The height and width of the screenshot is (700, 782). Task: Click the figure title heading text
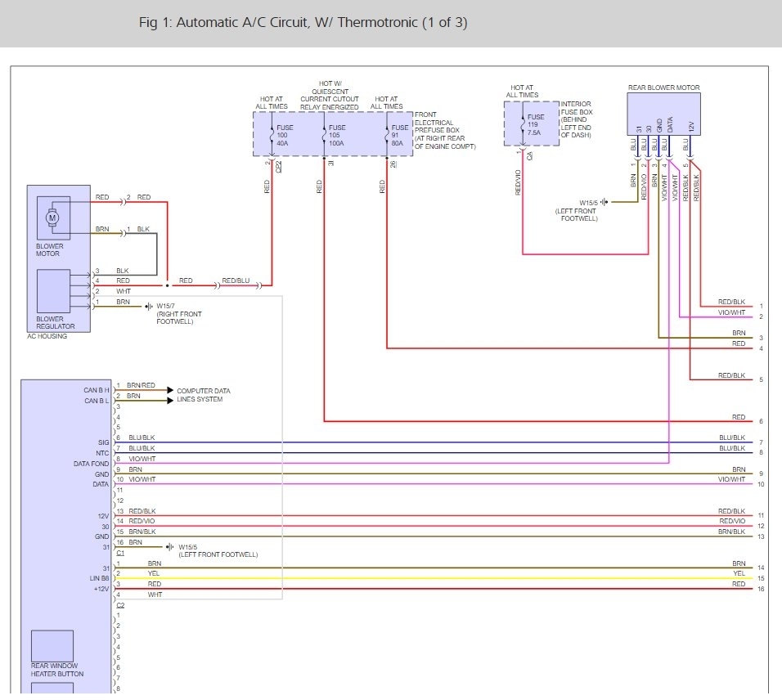coord(303,22)
